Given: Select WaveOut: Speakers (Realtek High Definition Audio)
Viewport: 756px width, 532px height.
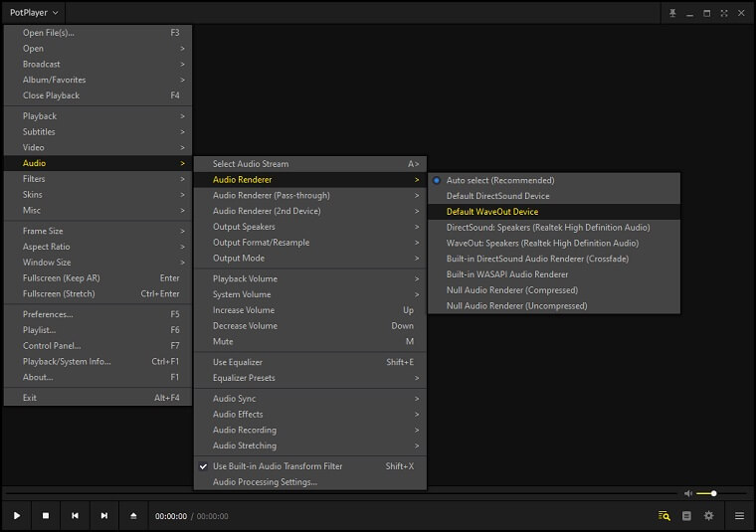Looking at the screenshot, I should pos(554,243).
